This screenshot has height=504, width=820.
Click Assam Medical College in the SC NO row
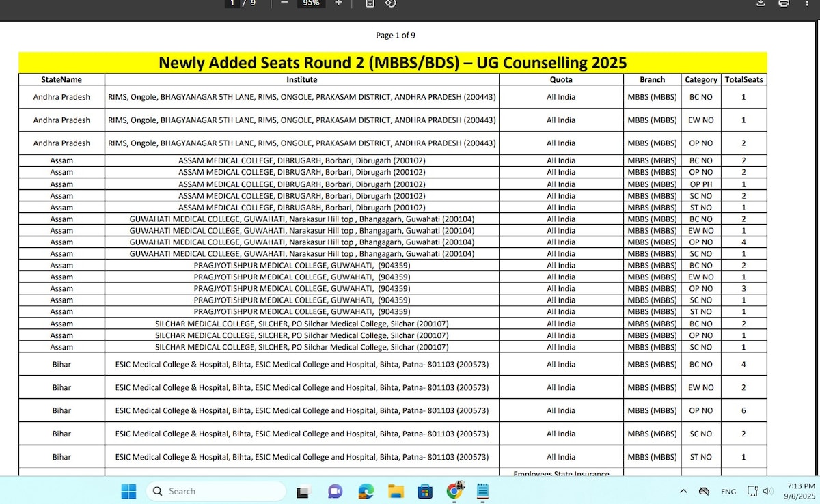pos(302,196)
